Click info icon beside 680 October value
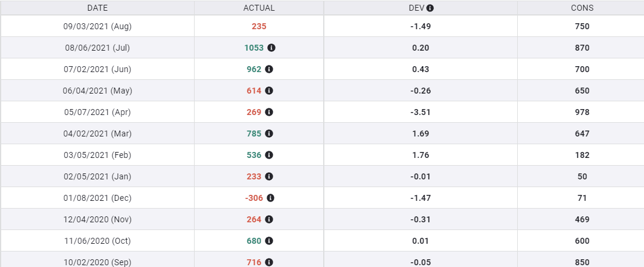The height and width of the screenshot is (267, 644). tap(269, 241)
